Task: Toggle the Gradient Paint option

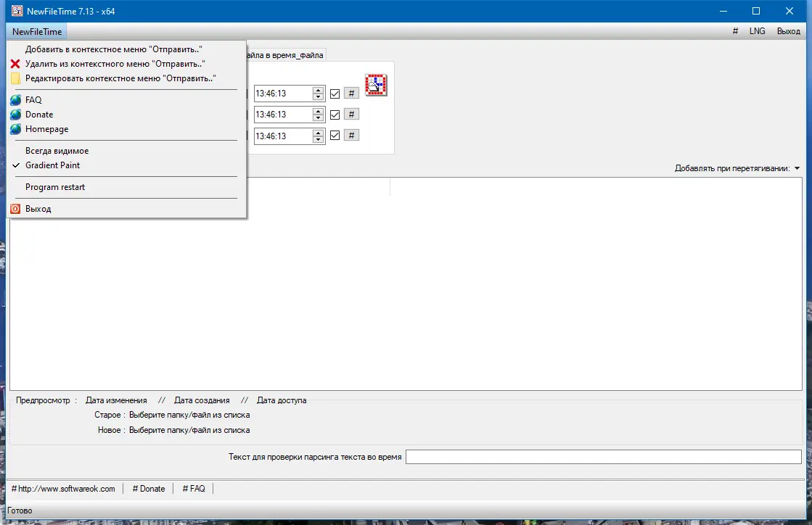Action: point(126,165)
